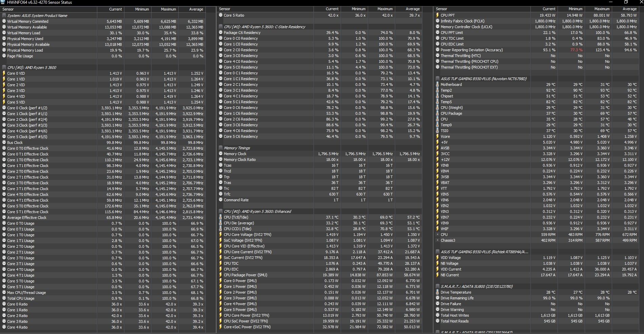Click the round icon beside Total CPU Usage

(4, 298)
